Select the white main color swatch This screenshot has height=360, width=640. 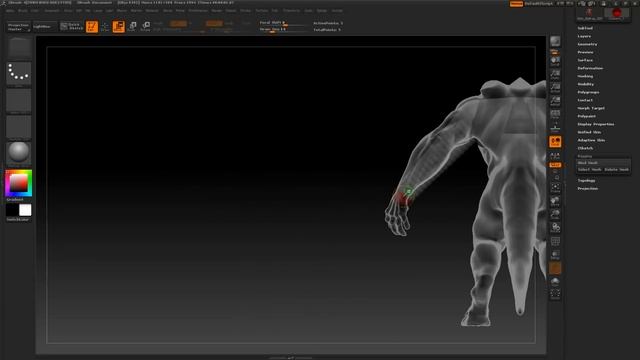(25, 210)
